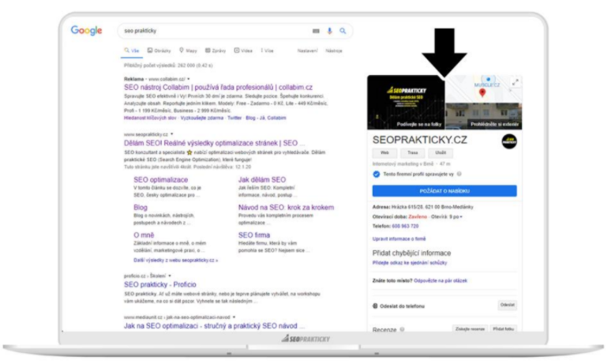Click the magnifier search icon
Viewport: 615px width, 364px height.
343,31
